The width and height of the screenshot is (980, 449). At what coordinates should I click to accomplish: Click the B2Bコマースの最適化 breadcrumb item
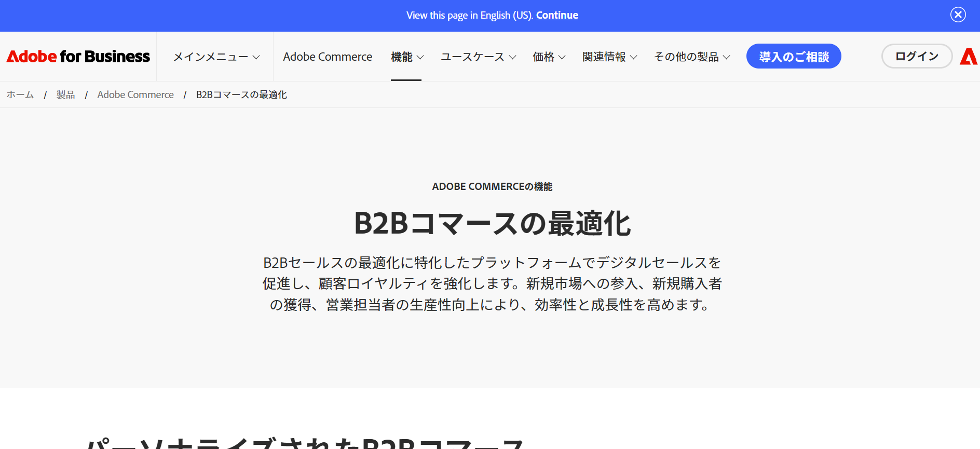[x=241, y=94]
